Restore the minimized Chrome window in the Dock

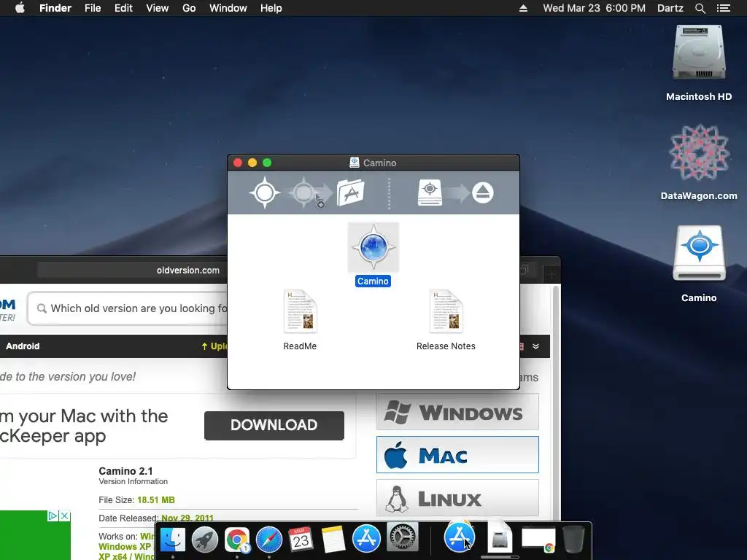coord(539,540)
